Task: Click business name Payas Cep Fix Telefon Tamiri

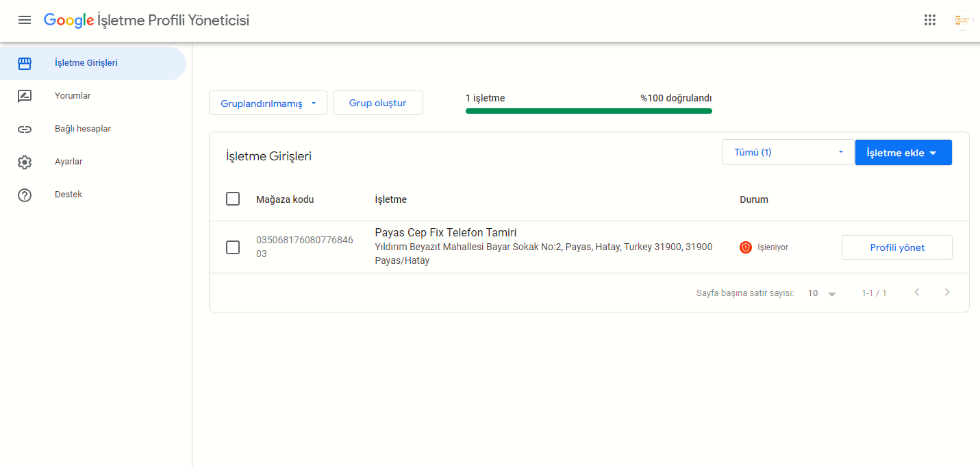Action: click(x=446, y=233)
